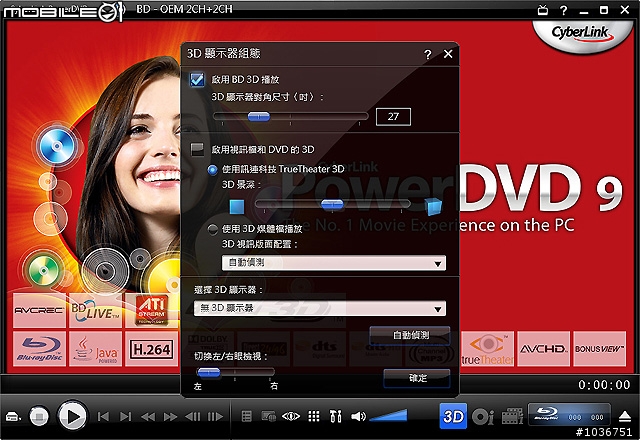Click the eye-shaped TrueTheater icon in control bar

(291, 417)
